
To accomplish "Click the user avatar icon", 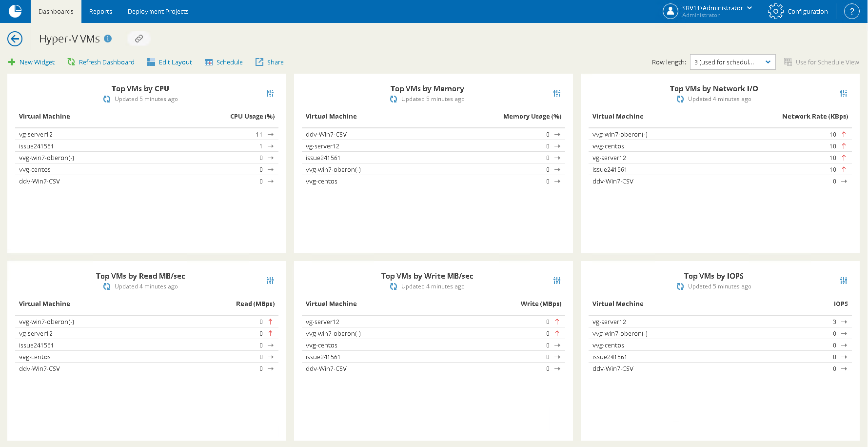I will (671, 11).
